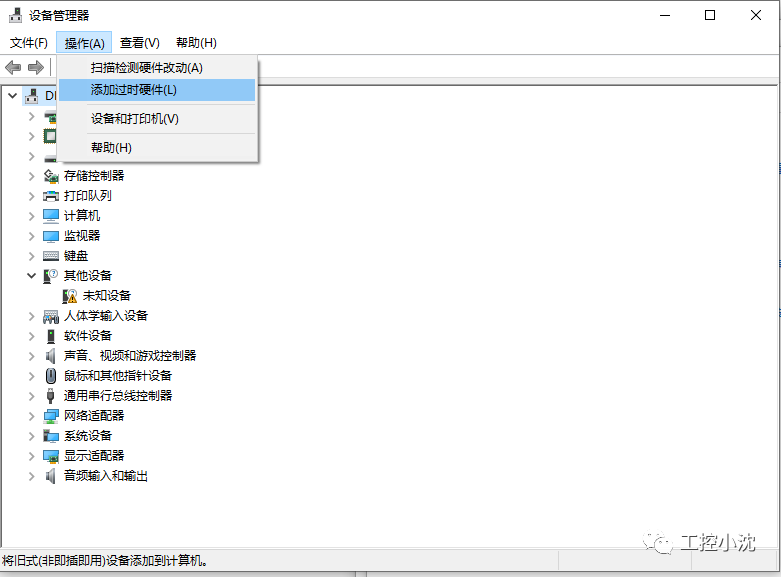This screenshot has height=577, width=781.
Task: Choose 扫描检测硬件改动(A) menu entry
Action: (157, 67)
